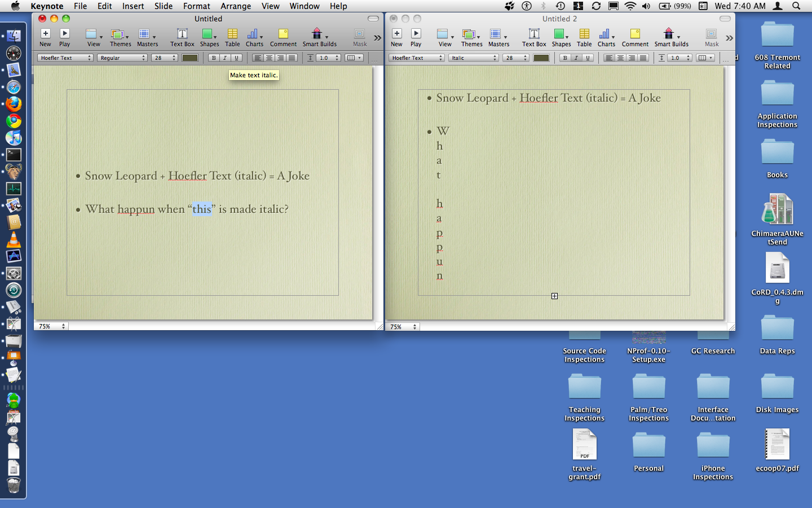Toggle underline in Untitled 2 window
This screenshot has width=812, height=508.
point(588,58)
